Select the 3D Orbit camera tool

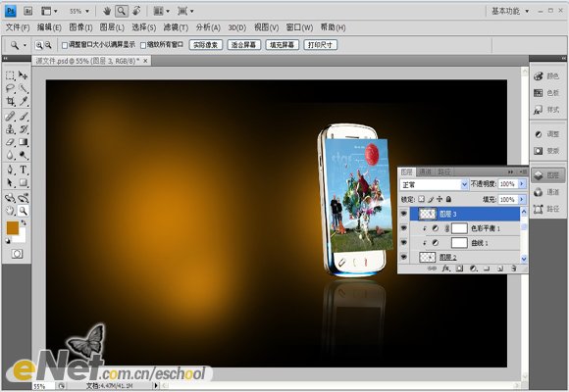pos(24,198)
